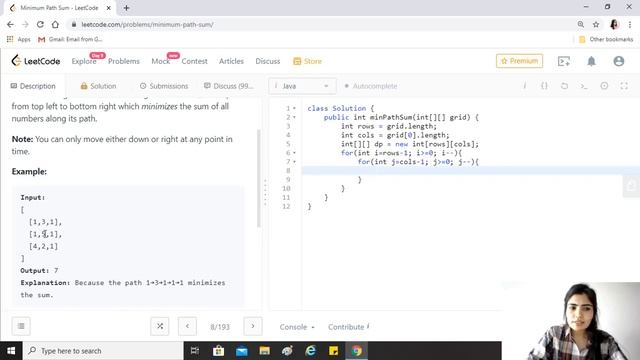The image size is (640, 360).
Task: Open Problems in the navbar
Action: [x=124, y=61]
